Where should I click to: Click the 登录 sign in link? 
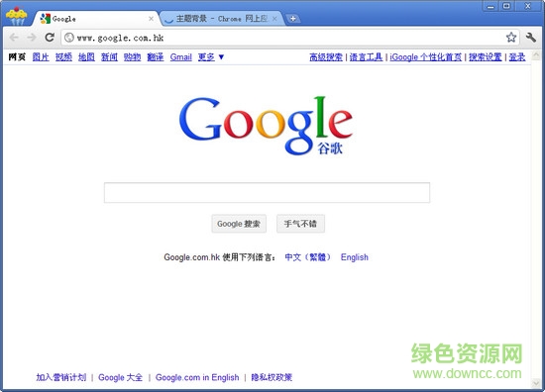[517, 57]
